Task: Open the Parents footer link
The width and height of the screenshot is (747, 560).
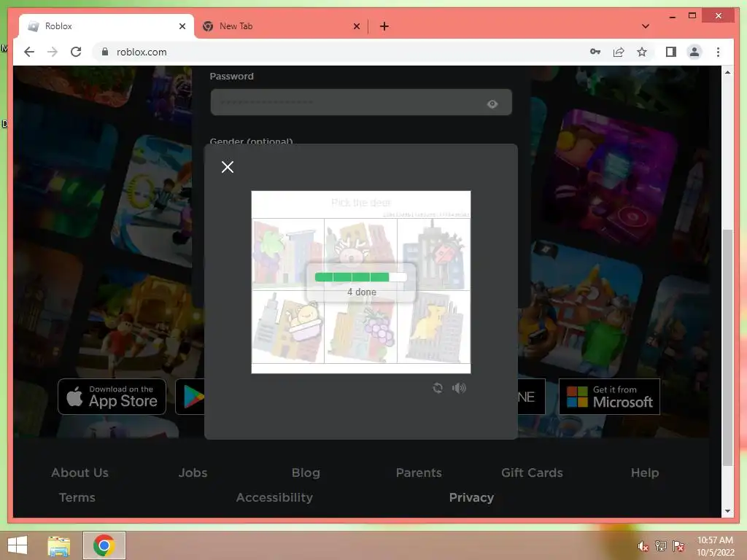Action: pos(419,472)
